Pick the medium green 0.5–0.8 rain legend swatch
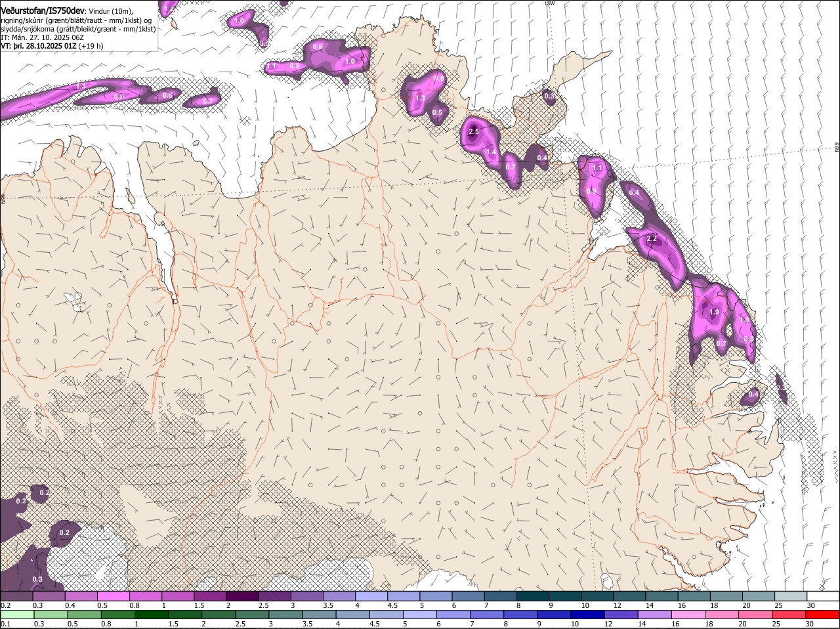 click(x=83, y=615)
